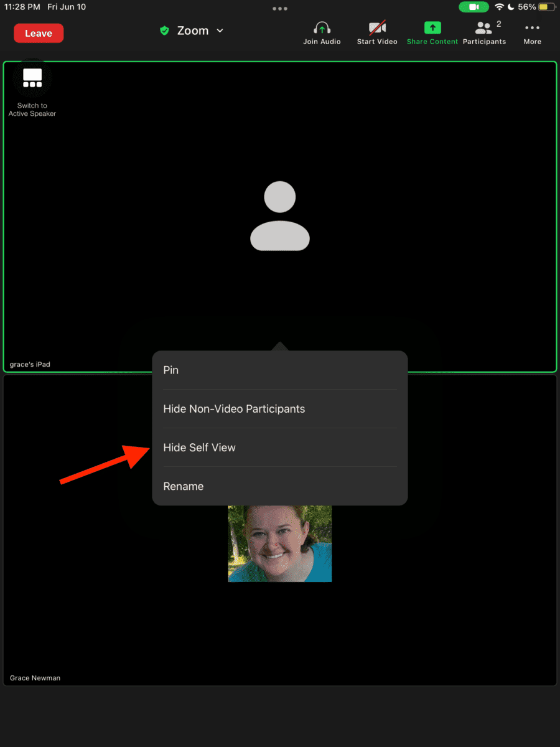Choose Rename from the context menu
This screenshot has height=747, width=560.
[x=184, y=486]
